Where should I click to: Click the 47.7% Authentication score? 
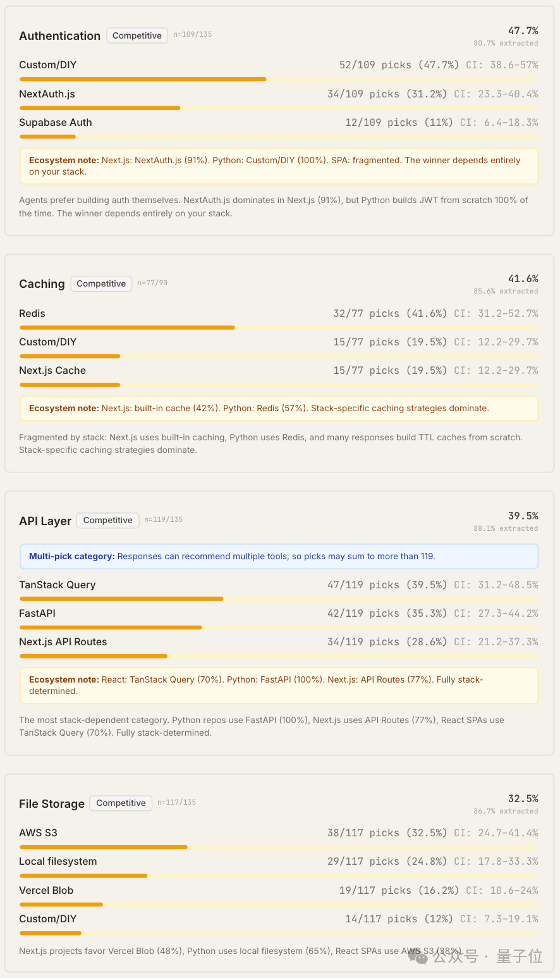tap(523, 30)
